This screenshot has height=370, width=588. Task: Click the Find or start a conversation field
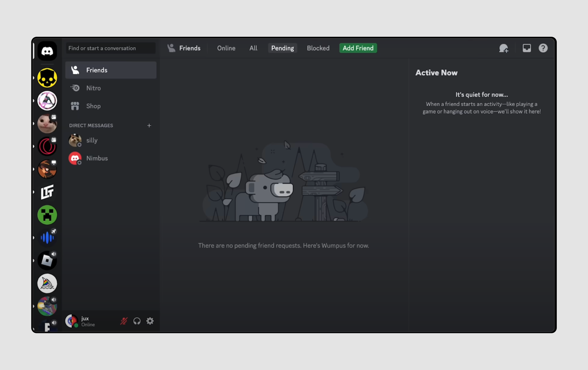(111, 48)
